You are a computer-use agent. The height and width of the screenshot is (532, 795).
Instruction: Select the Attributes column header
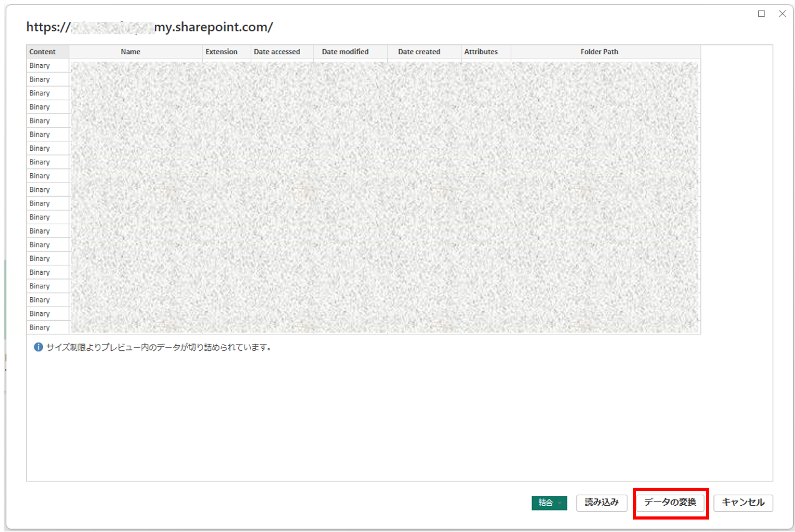(x=486, y=52)
